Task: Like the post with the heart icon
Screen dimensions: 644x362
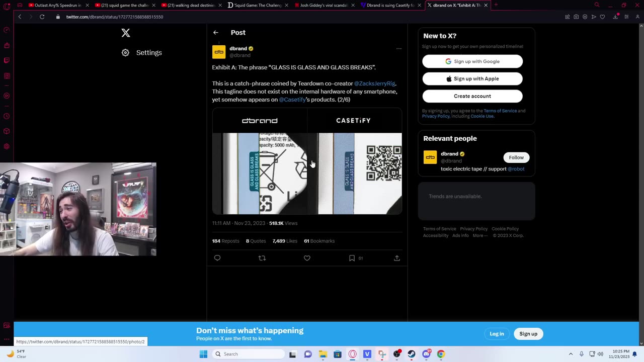Action: [x=307, y=258]
